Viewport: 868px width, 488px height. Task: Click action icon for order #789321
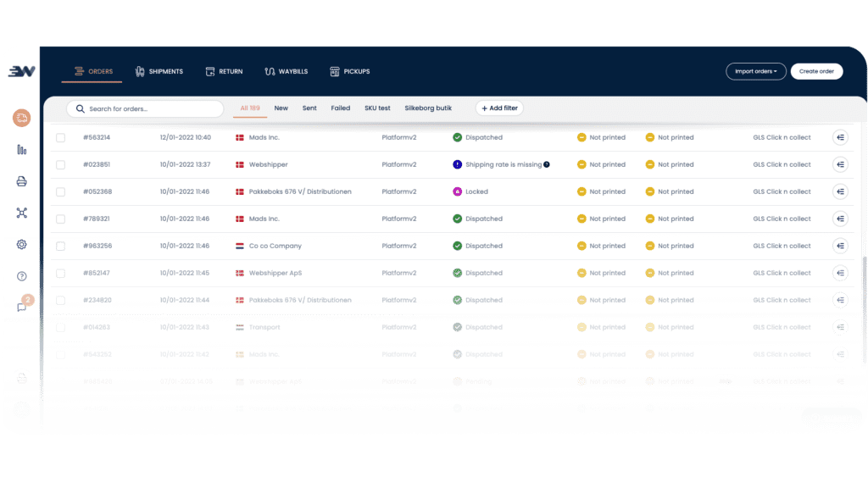tap(840, 219)
